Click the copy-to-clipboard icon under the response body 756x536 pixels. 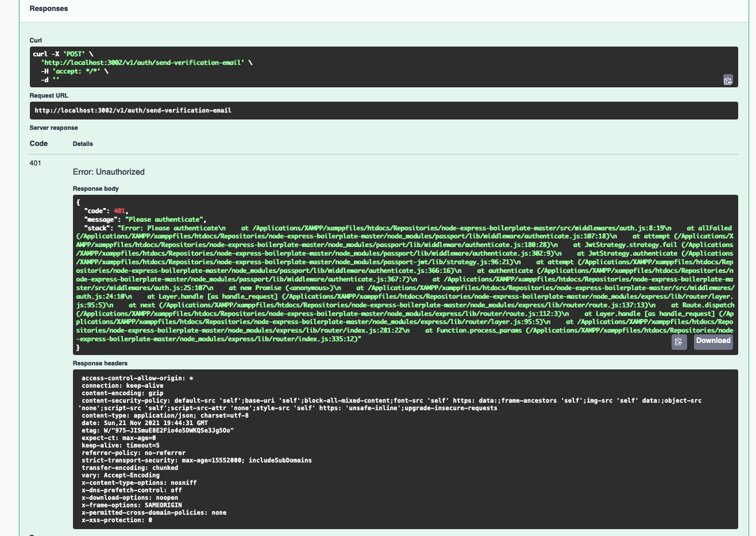679,342
